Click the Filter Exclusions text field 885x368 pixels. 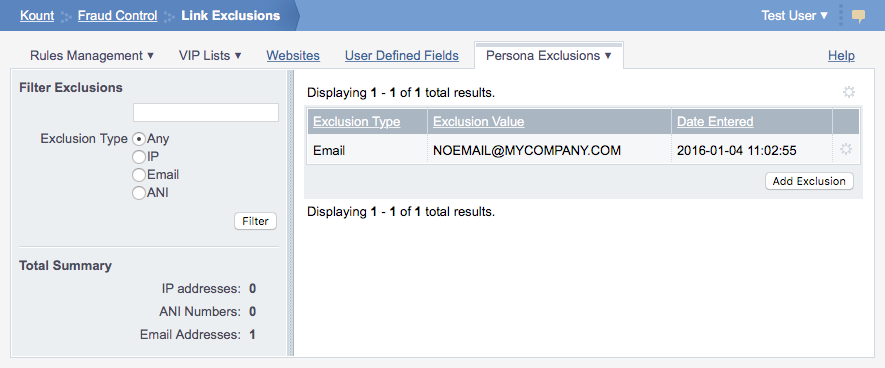pos(206,112)
